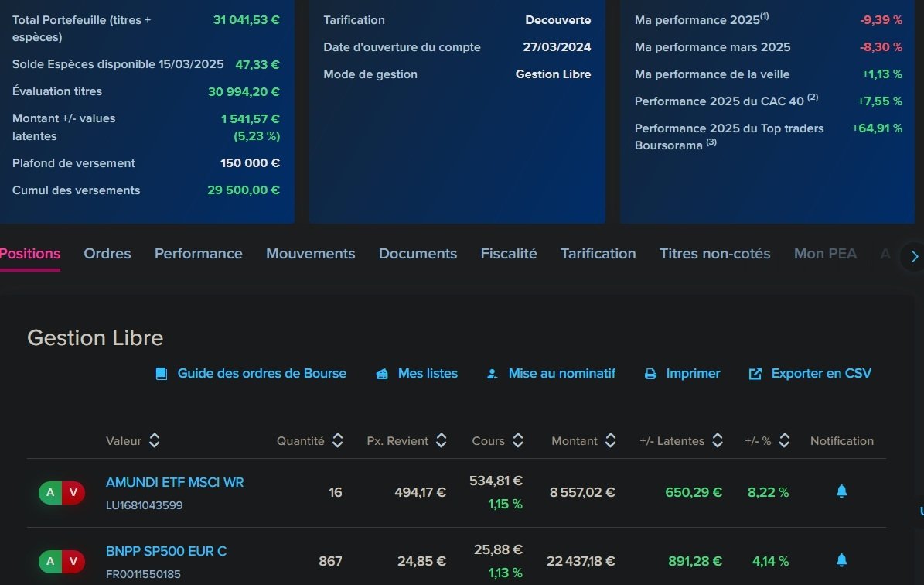Click red V sell button for AMUNDI ETF
This screenshot has width=924, height=585.
[x=73, y=492]
